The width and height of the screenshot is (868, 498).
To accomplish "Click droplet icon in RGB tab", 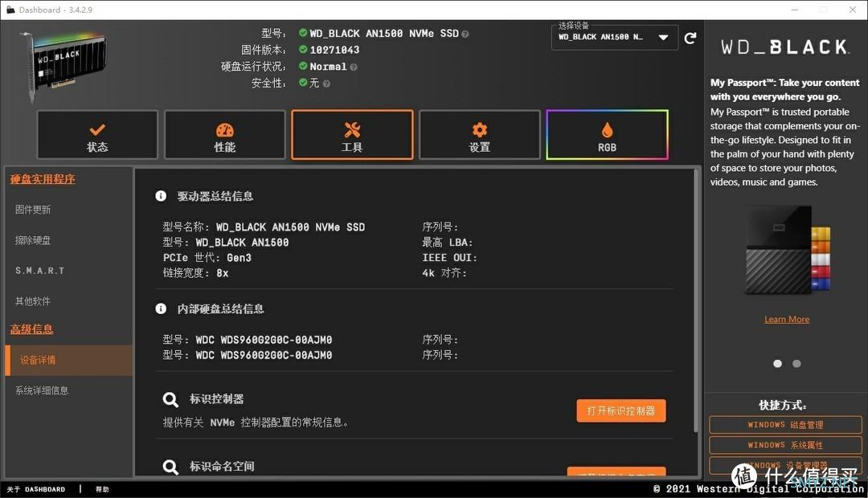I will [608, 130].
